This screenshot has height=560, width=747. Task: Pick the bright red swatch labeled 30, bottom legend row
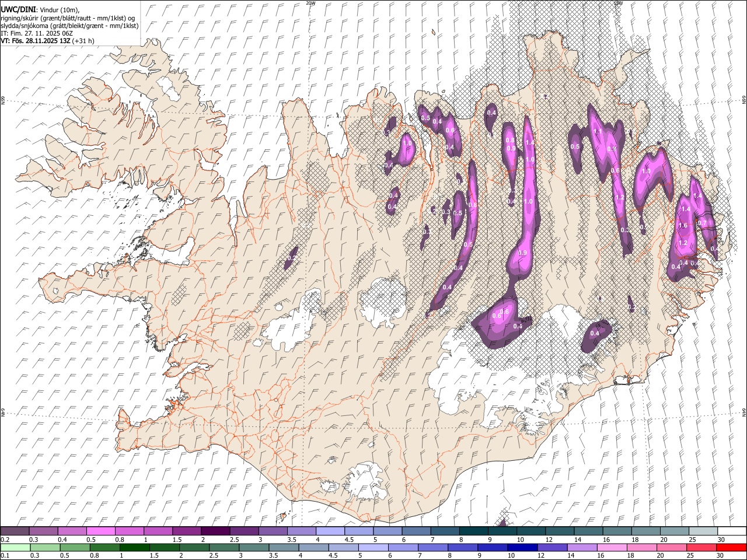pyautogui.click(x=731, y=547)
